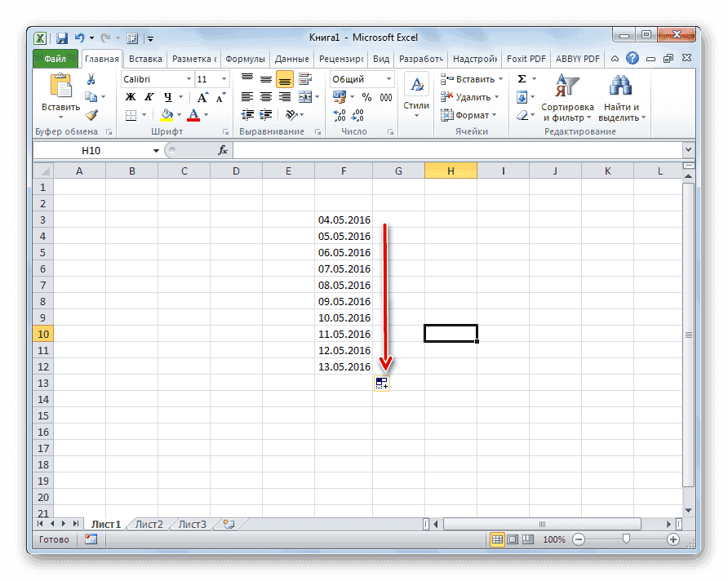The height and width of the screenshot is (581, 728).
Task: Toggle underline (Ч) formatting
Action: (x=168, y=97)
